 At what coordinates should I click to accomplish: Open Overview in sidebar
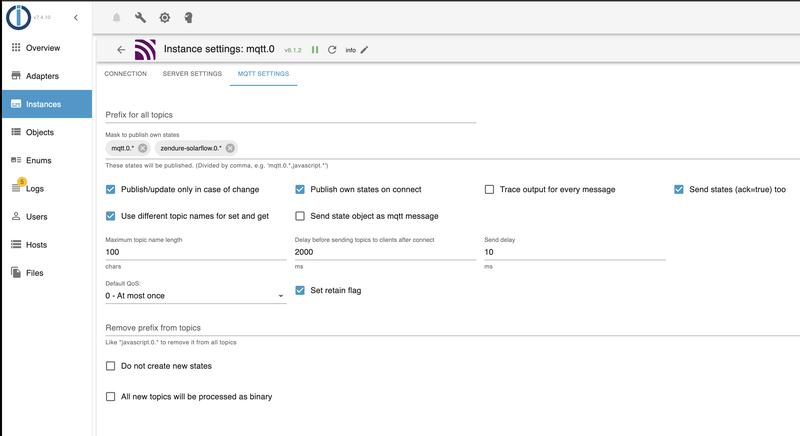click(47, 48)
